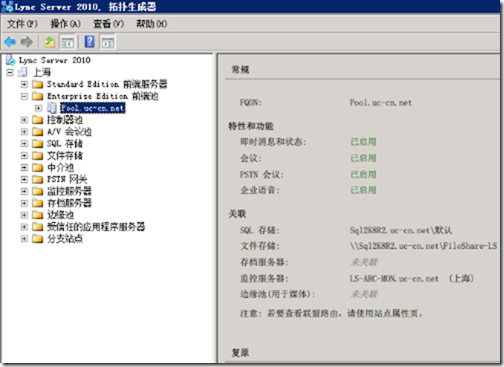Viewport: 504px width, 367px height.
Task: Open the 文件(F) menu
Action: (x=22, y=24)
